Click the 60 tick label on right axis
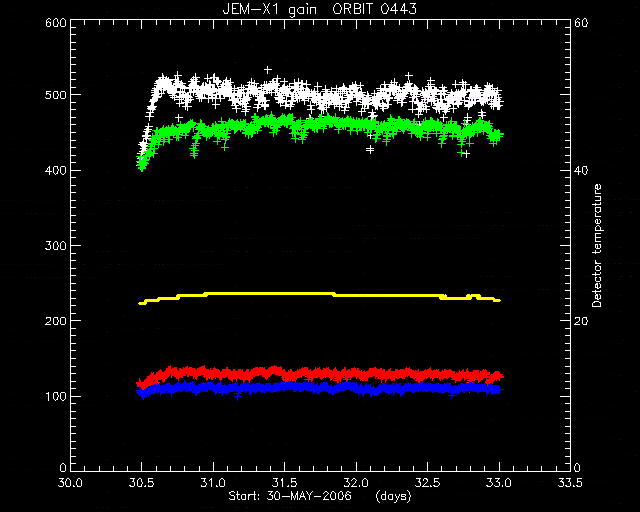The height and width of the screenshot is (512, 640). point(581,23)
